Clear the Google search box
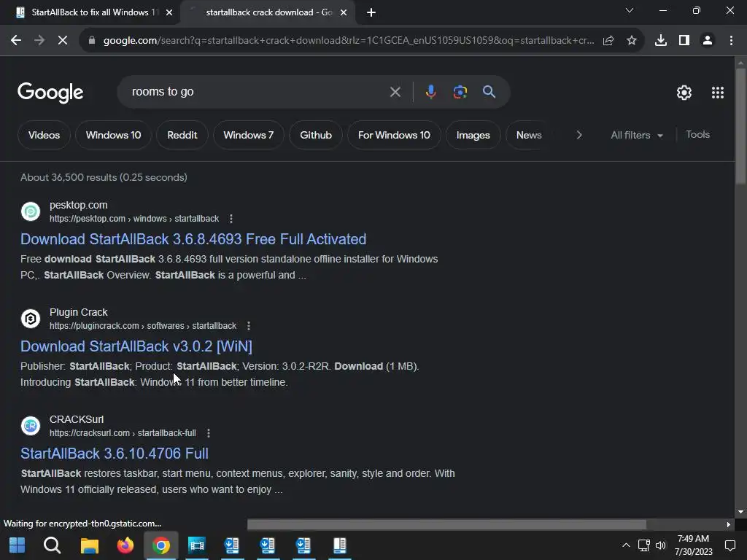The image size is (747, 560). [x=395, y=92]
